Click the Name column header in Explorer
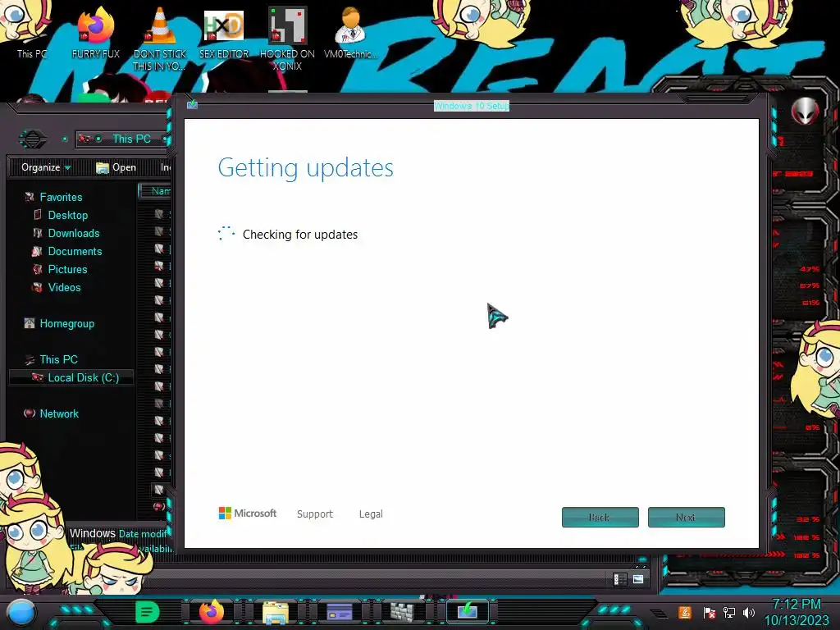Image resolution: width=840 pixels, height=630 pixels. point(155,190)
